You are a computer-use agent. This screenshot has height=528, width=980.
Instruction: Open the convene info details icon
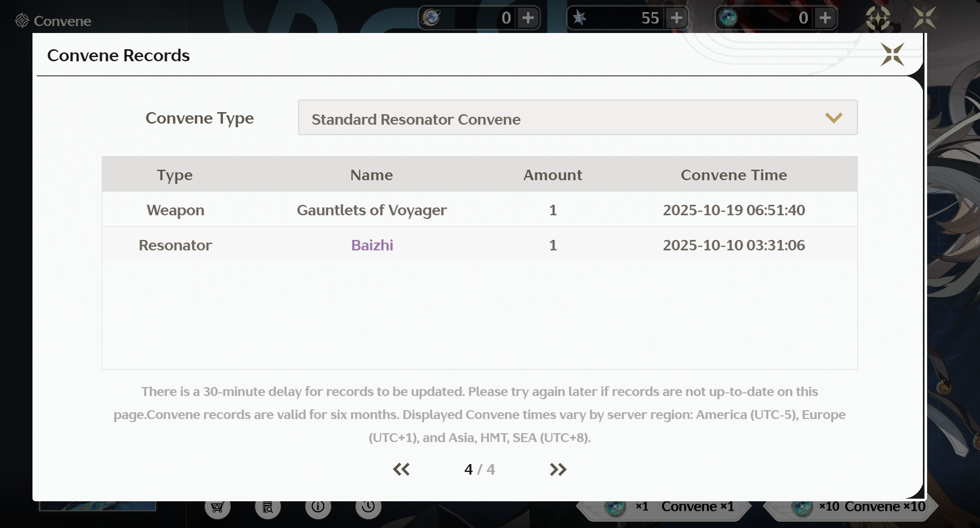pyautogui.click(x=318, y=507)
